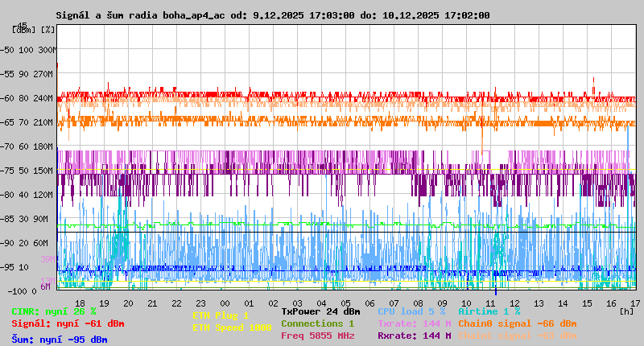Image resolution: width=644 pixels, height=346 pixels.
Task: Click the hour label '20' on the time axis
Action: (x=128, y=303)
